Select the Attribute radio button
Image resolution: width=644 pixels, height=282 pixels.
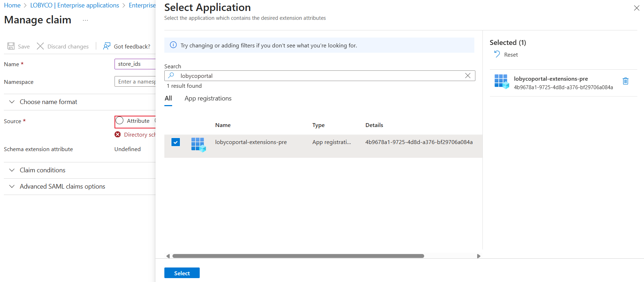pyautogui.click(x=120, y=121)
